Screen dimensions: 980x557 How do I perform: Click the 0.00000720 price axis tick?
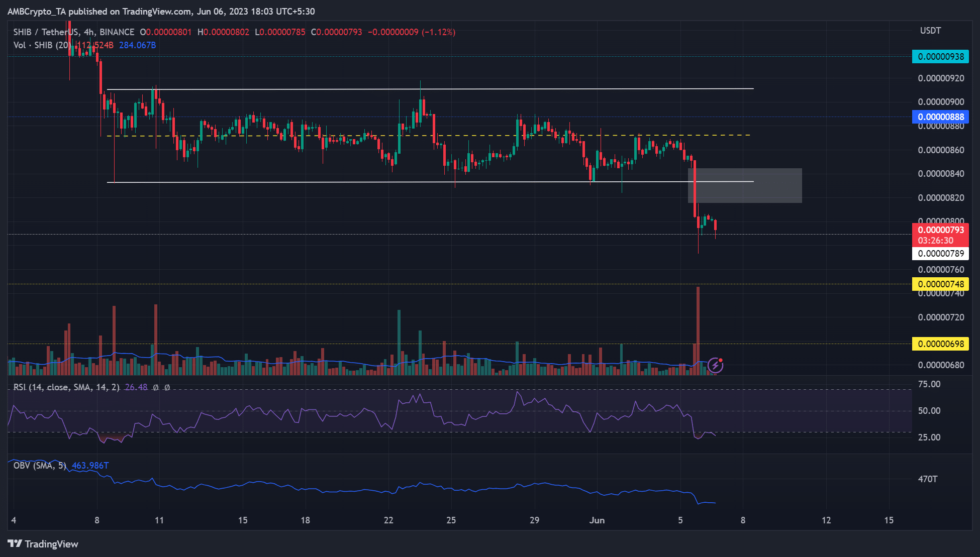click(941, 317)
